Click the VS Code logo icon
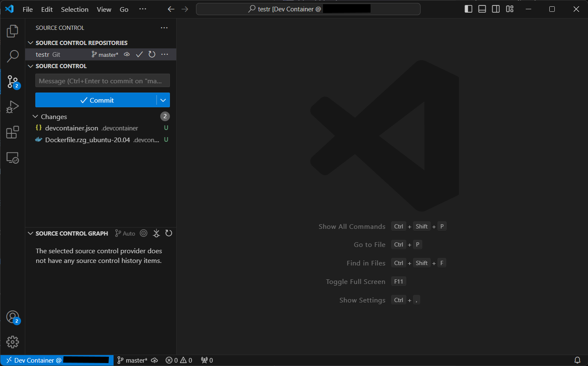The image size is (588, 366). pos(9,9)
